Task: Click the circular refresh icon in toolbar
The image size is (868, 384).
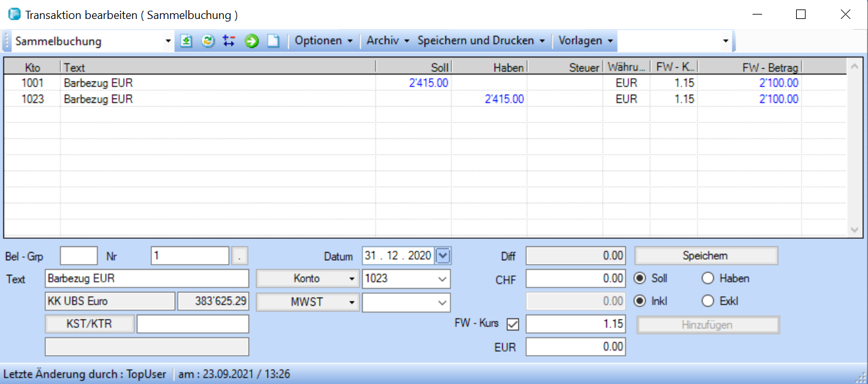Action: pos(208,41)
